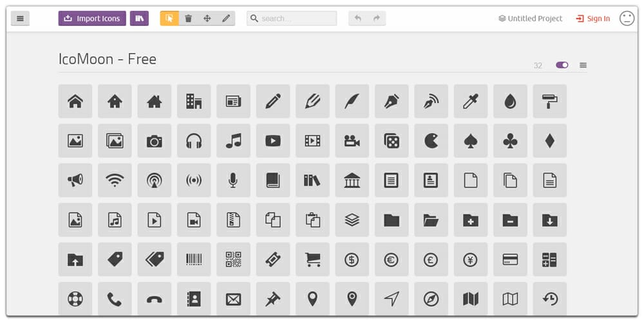The image size is (644, 322).
Task: Select the outlined home icon
Action: [x=75, y=101]
